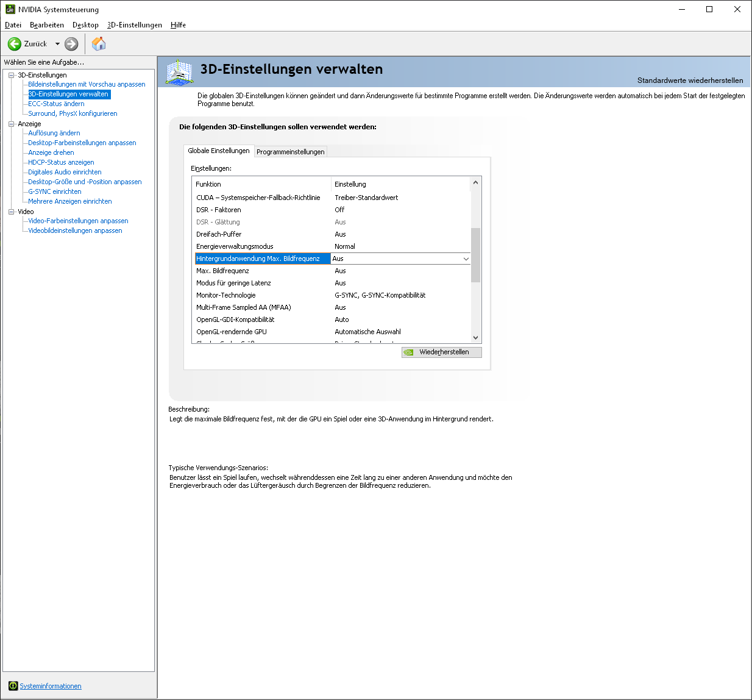The image size is (752, 700).
Task: Open the Datei menu
Action: click(13, 25)
